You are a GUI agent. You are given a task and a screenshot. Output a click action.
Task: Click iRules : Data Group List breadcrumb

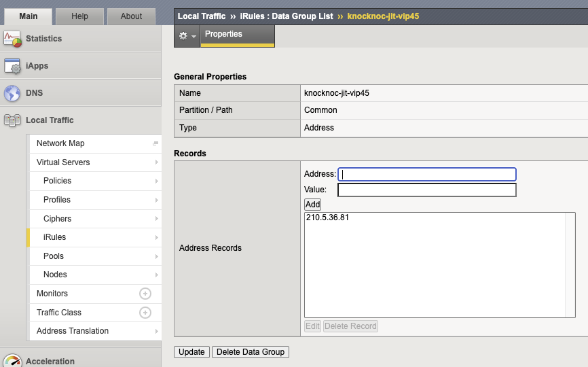tap(287, 16)
